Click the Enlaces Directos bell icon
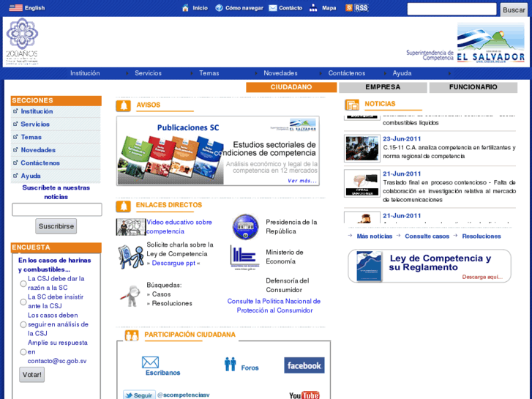The width and height of the screenshot is (532, 399). pos(123,206)
